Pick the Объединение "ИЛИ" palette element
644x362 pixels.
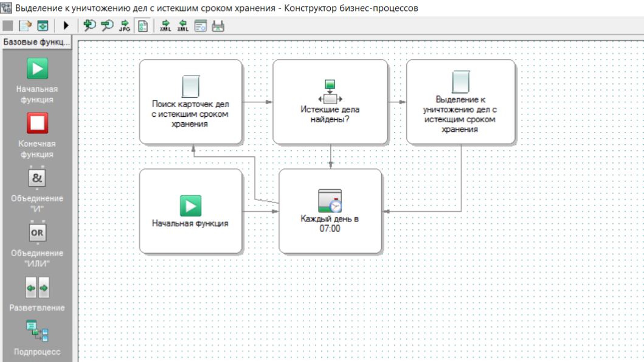[37, 233]
